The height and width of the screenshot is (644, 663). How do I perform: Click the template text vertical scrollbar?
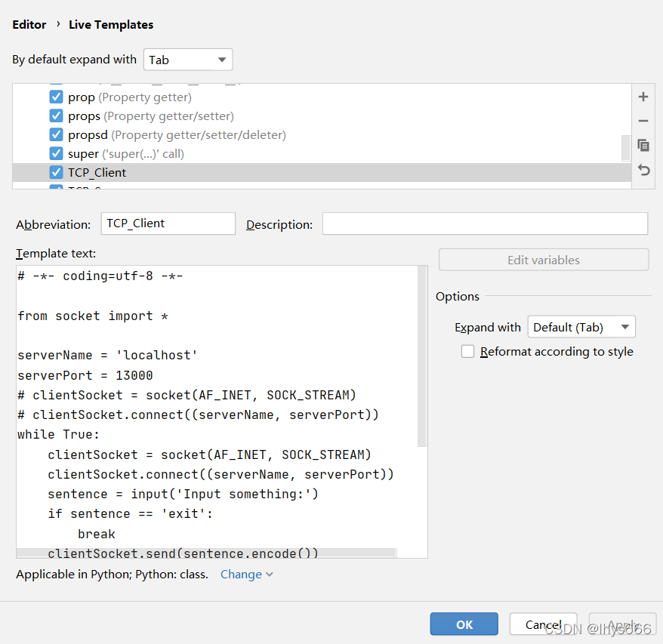pyautogui.click(x=422, y=356)
